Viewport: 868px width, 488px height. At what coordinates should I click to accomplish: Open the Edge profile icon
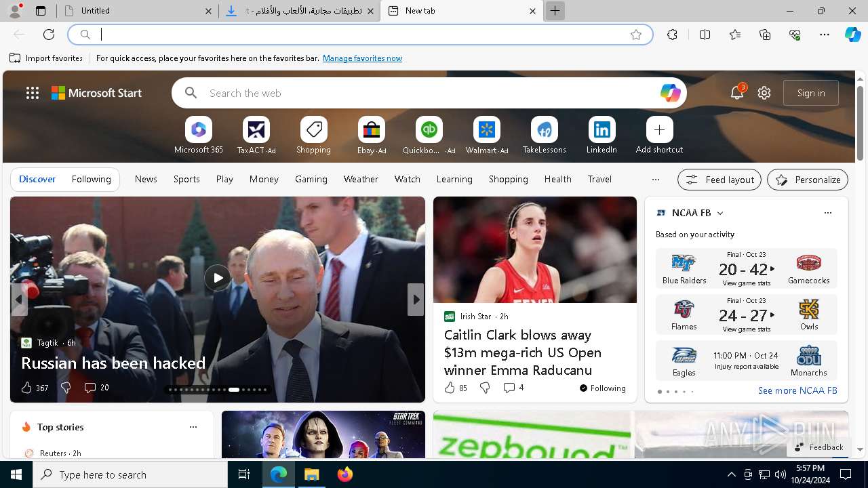coord(15,10)
